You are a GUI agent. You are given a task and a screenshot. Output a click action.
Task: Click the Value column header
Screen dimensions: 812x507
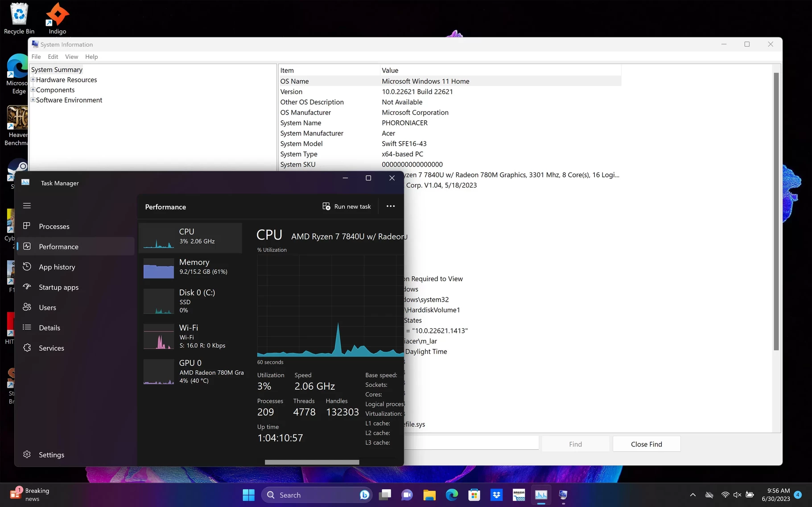click(x=500, y=70)
